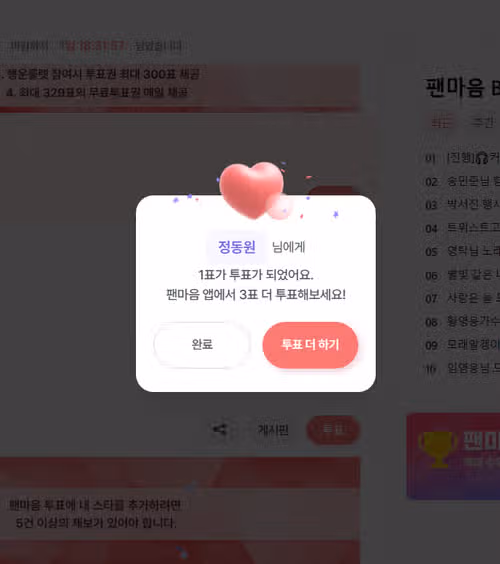Open the 게시판 link below the dialog
Screen dimensions: 500x564
point(273,429)
